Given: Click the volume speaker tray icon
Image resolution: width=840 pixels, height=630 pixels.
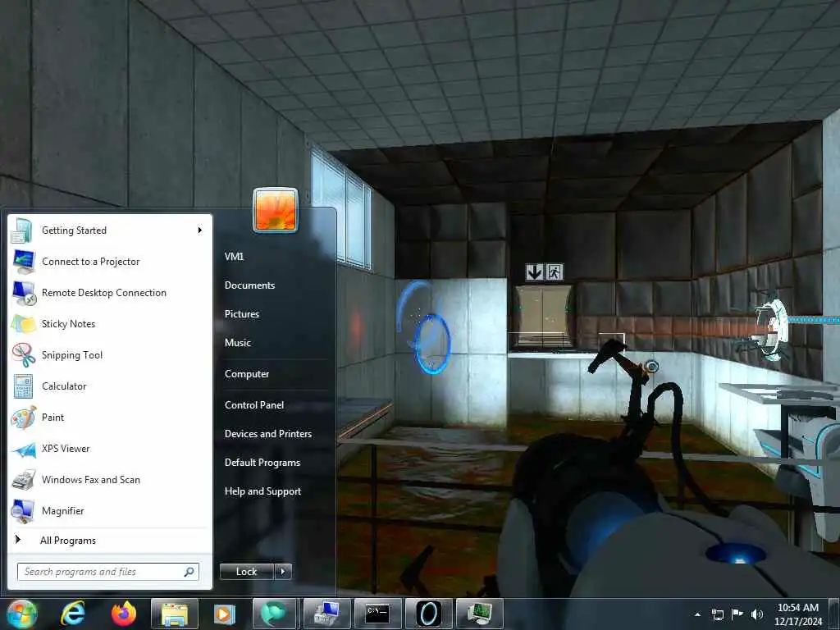Looking at the screenshot, I should pyautogui.click(x=757, y=614).
